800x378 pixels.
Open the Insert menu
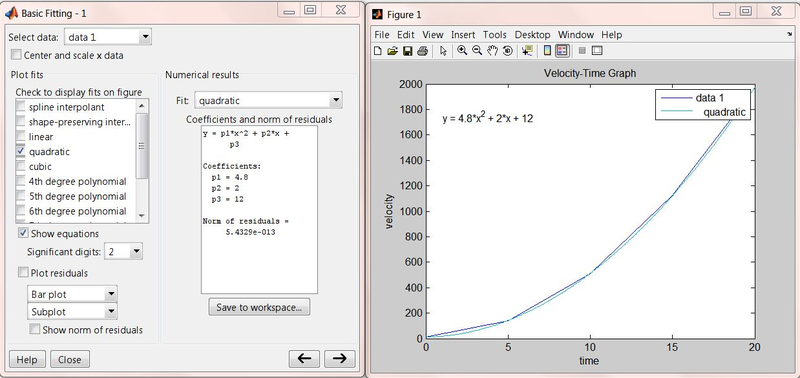pos(463,35)
